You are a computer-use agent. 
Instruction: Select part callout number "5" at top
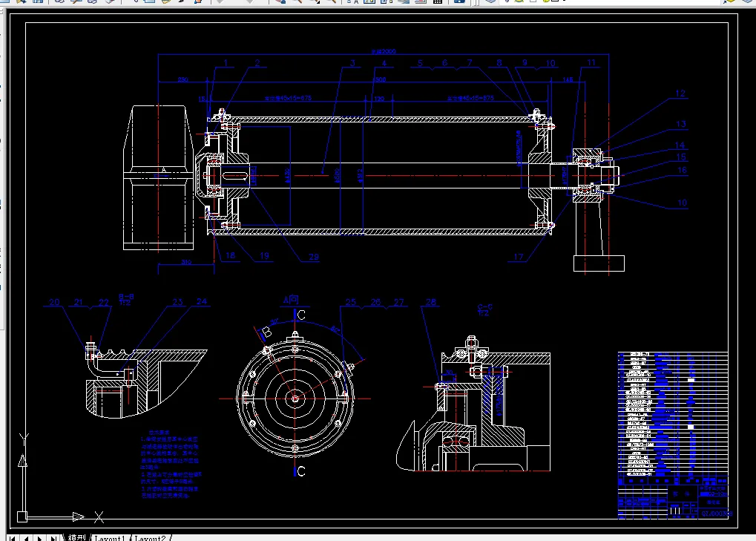tap(420, 62)
